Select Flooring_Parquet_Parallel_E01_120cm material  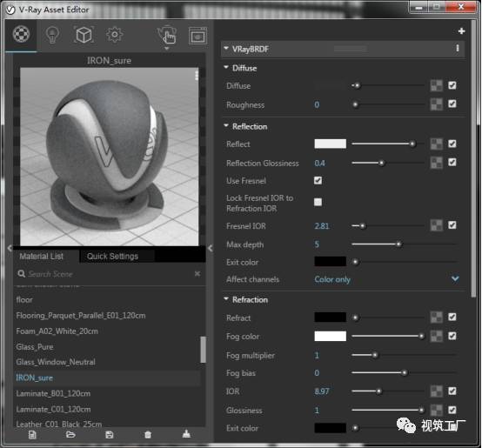coord(81,316)
